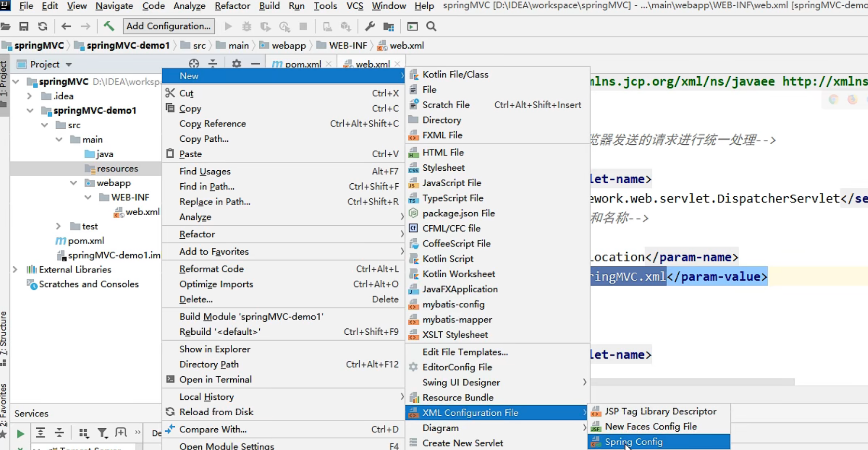This screenshot has width=868, height=450.
Task: Open Settings via the wrench icon
Action: click(x=370, y=27)
